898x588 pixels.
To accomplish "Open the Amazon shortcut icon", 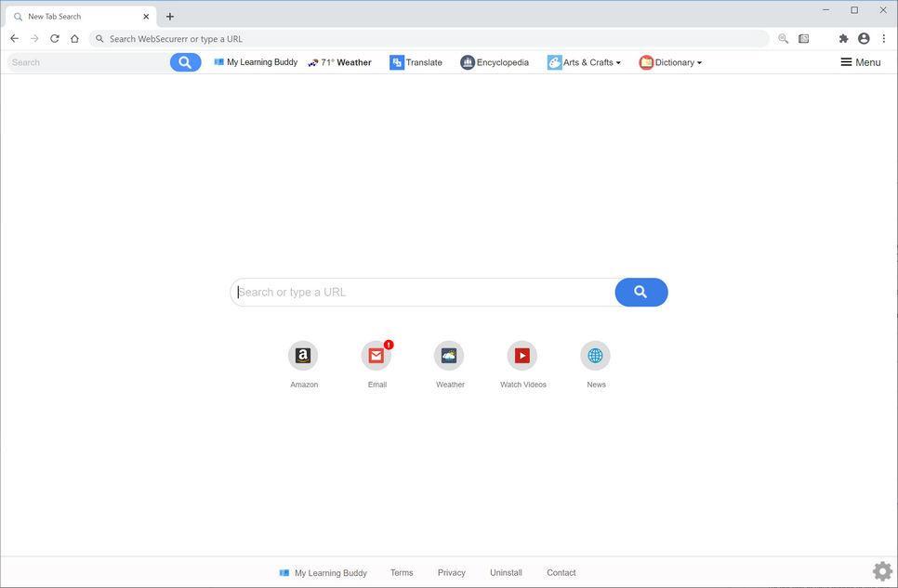I will [x=303, y=356].
